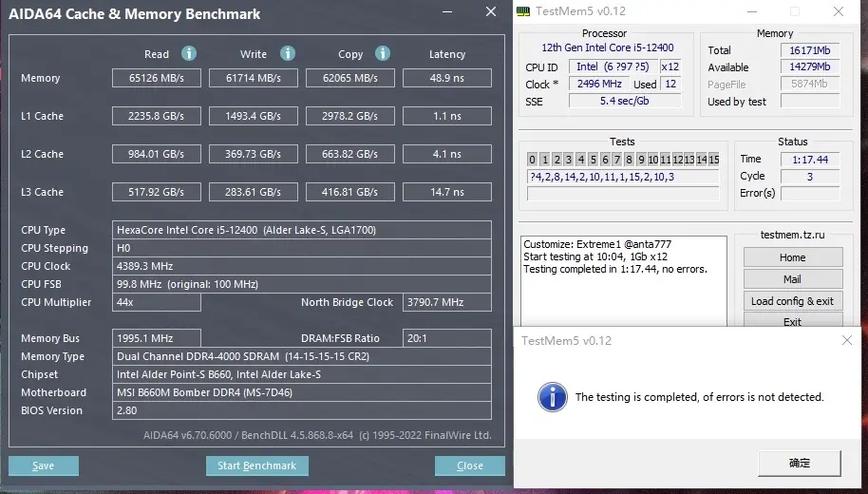
Task: Select the L1 Cache Read value 2235.8 GB/s
Action: 157,116
